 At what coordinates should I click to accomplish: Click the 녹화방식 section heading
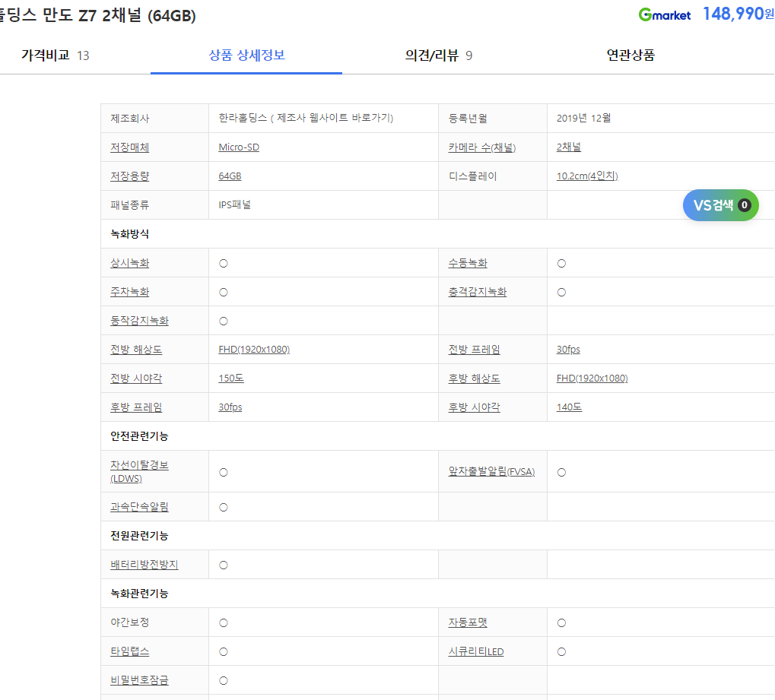(129, 233)
